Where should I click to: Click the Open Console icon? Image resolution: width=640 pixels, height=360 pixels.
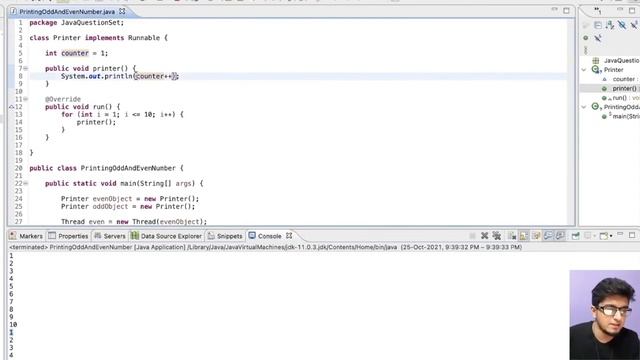604,236
